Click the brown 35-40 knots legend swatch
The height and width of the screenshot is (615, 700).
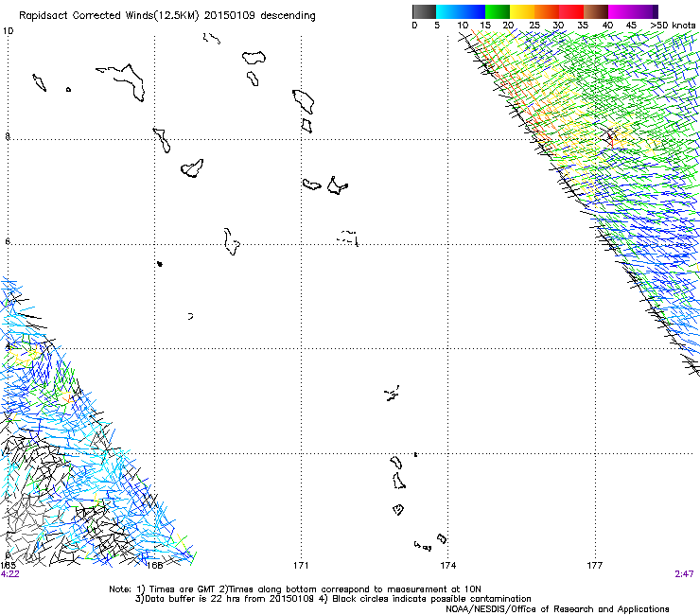pyautogui.click(x=596, y=11)
